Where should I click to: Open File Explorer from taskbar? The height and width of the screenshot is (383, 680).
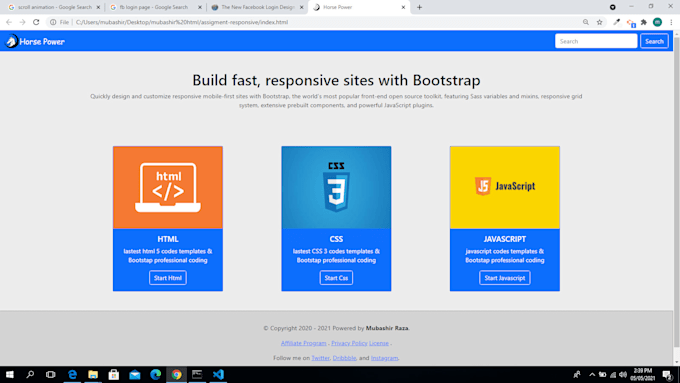[93, 374]
